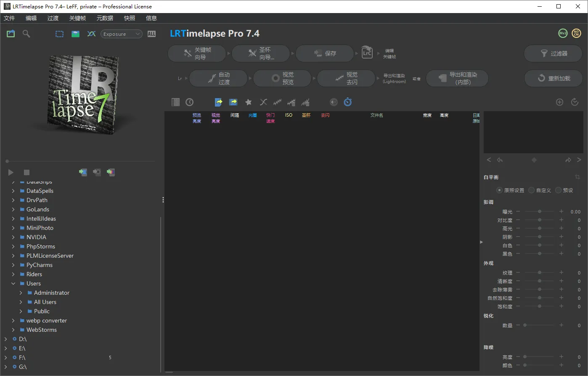Open the 关键帧 menu

[x=77, y=18]
